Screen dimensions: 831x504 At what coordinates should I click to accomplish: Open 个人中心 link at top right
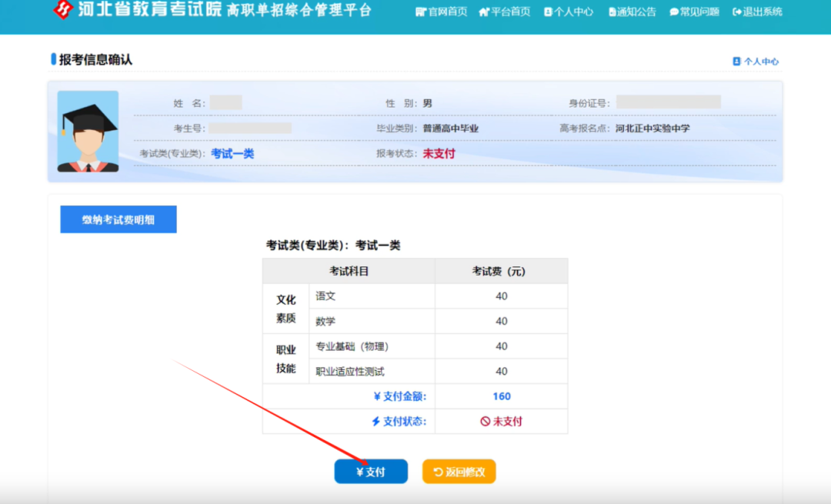point(756,59)
